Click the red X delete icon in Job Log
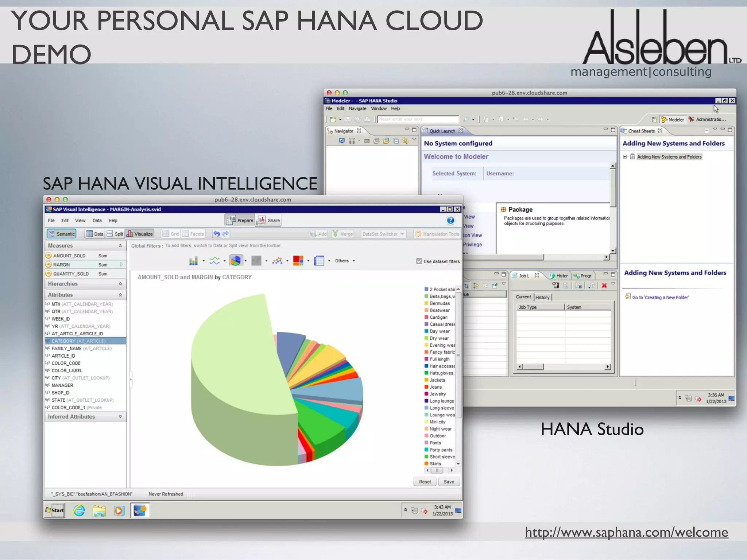Screen dimensions: 747x560 coord(604,285)
